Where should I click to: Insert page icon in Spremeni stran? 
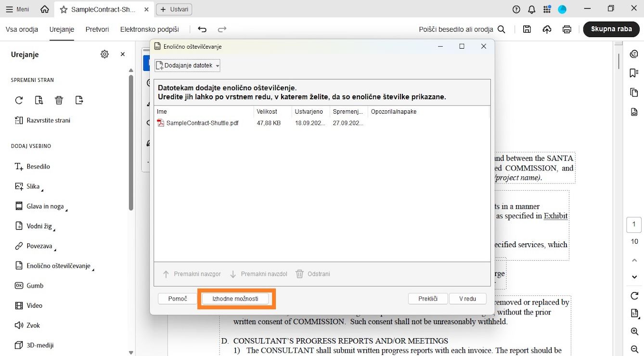coord(39,100)
